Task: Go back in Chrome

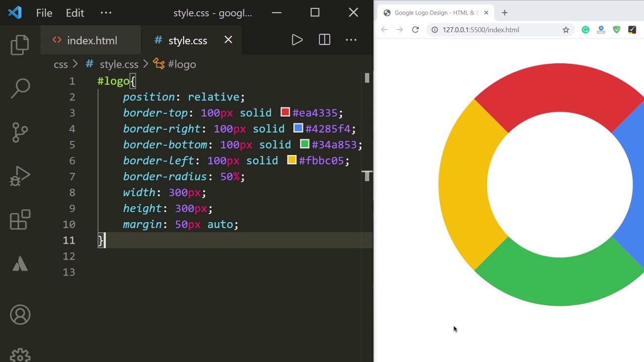Action: coord(384,30)
